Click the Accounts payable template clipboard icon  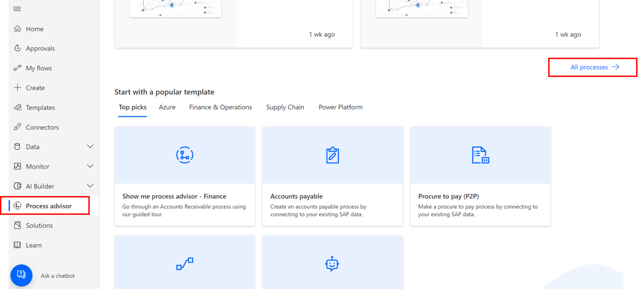tap(332, 155)
